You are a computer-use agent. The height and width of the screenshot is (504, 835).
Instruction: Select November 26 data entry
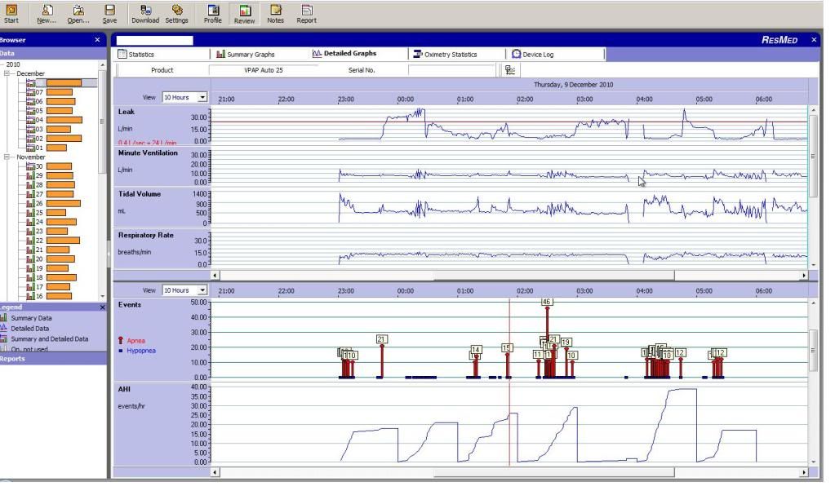coord(53,203)
